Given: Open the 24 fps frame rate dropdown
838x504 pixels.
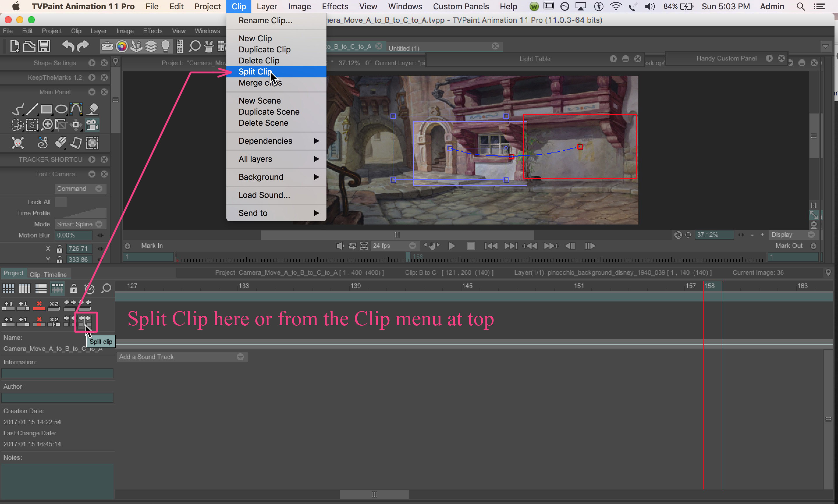Looking at the screenshot, I should click(395, 246).
